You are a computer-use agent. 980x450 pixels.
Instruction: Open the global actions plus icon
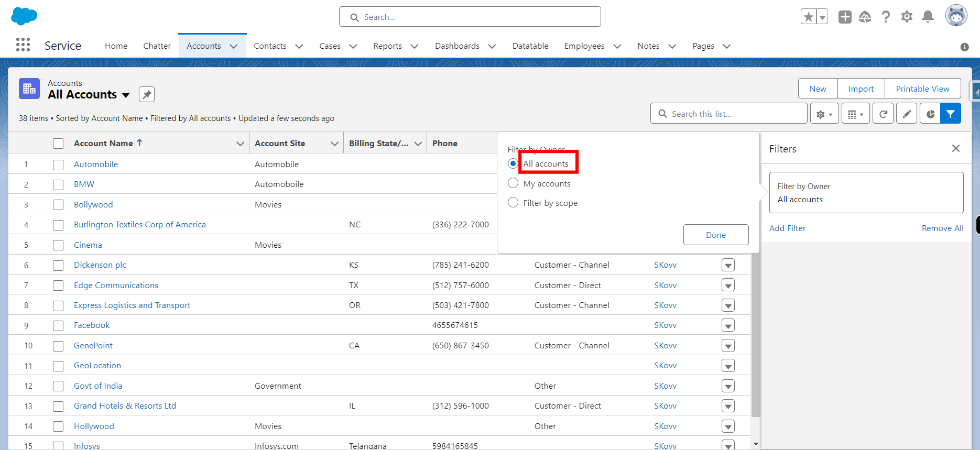845,17
